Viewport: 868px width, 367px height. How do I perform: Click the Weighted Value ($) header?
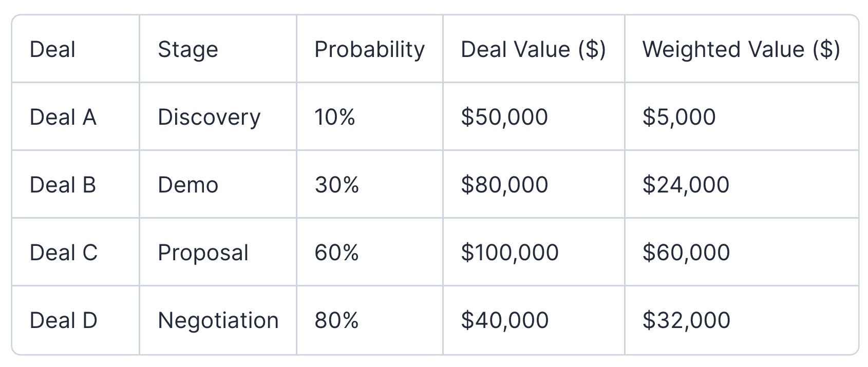click(x=741, y=49)
